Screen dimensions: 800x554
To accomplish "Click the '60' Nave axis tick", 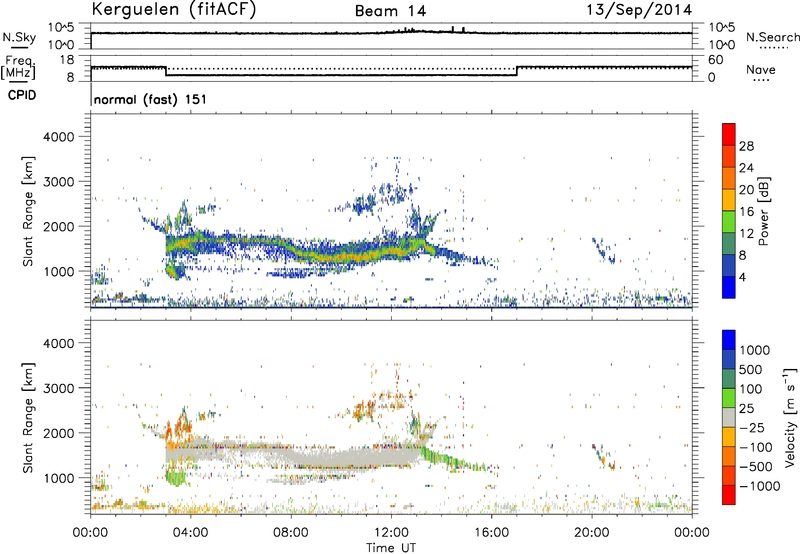I will (x=715, y=60).
